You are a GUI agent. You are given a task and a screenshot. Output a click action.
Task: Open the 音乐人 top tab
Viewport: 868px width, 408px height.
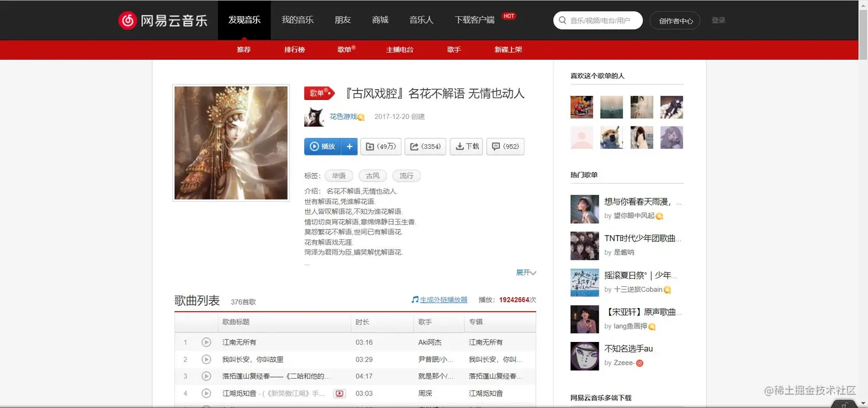pyautogui.click(x=421, y=20)
